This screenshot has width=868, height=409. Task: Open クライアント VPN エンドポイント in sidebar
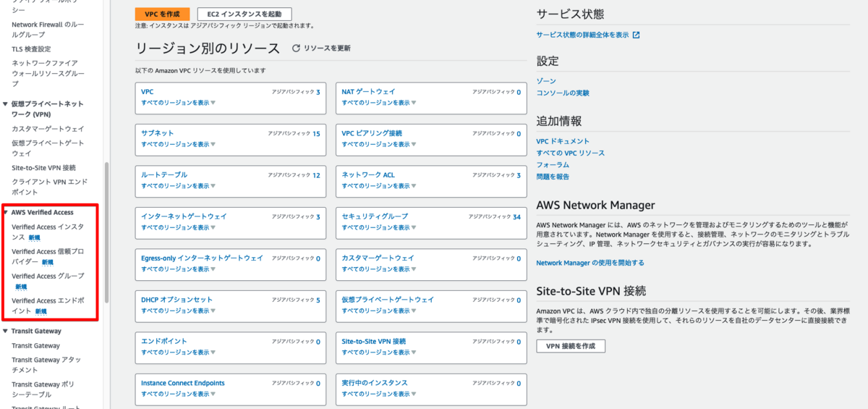49,187
